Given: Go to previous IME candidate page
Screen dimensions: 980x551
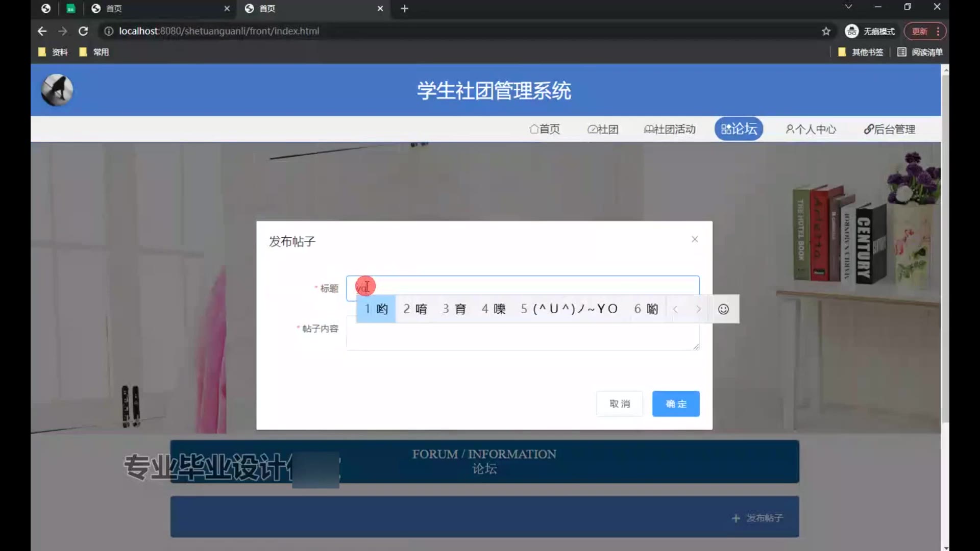Looking at the screenshot, I should click(x=675, y=309).
